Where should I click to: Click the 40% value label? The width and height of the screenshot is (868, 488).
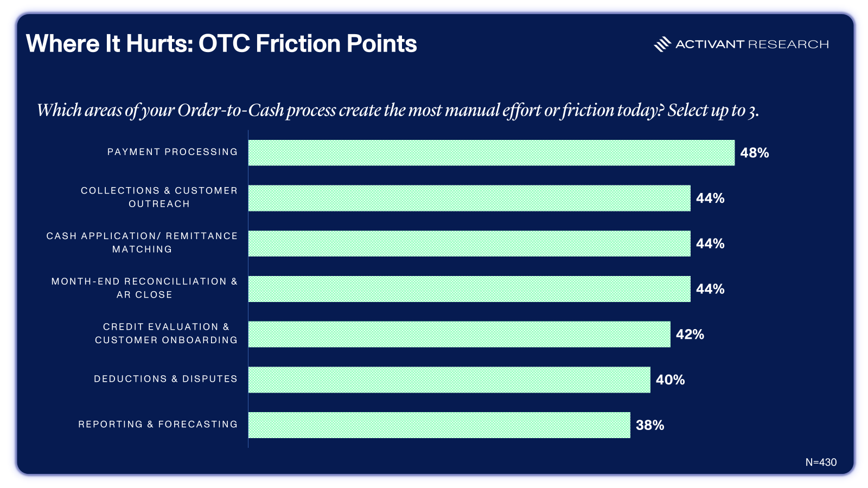[671, 380]
